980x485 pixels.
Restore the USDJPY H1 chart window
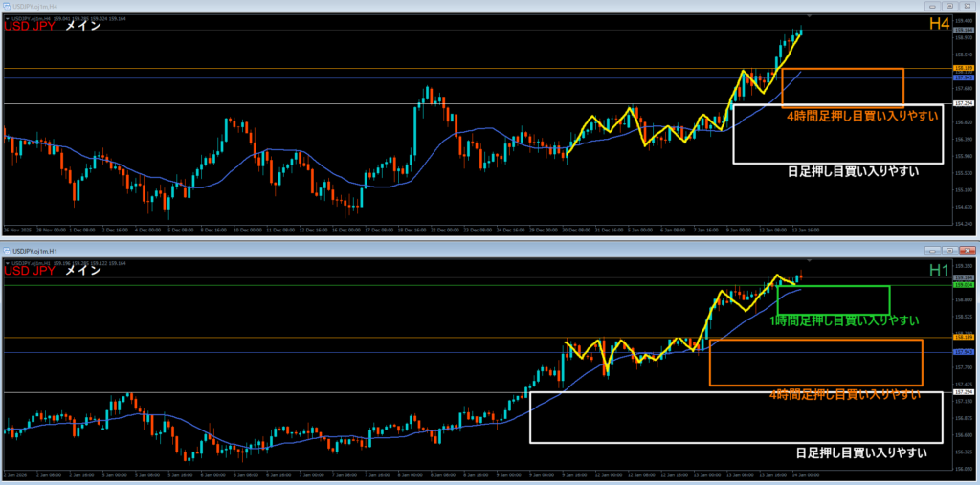(x=949, y=250)
